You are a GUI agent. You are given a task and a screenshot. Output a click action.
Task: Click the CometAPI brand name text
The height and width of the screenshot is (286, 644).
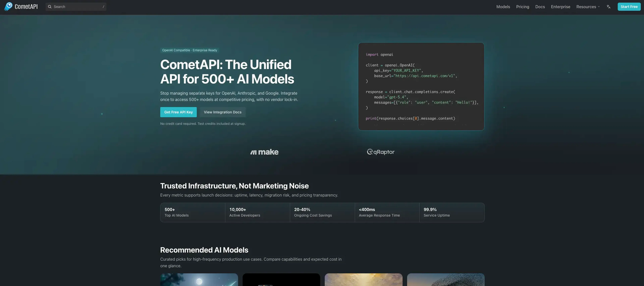click(x=26, y=7)
